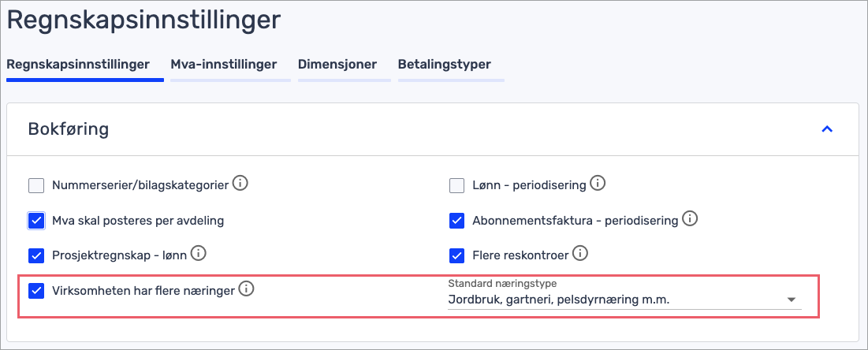Uncheck Prosjektregnskap - lønn option
The height and width of the screenshot is (350, 868).
tap(36, 255)
